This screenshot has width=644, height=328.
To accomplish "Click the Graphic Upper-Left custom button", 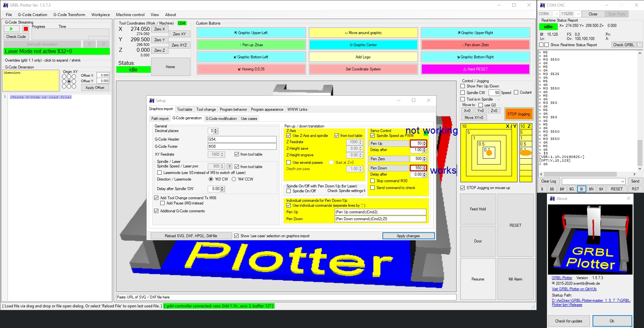I will (251, 33).
